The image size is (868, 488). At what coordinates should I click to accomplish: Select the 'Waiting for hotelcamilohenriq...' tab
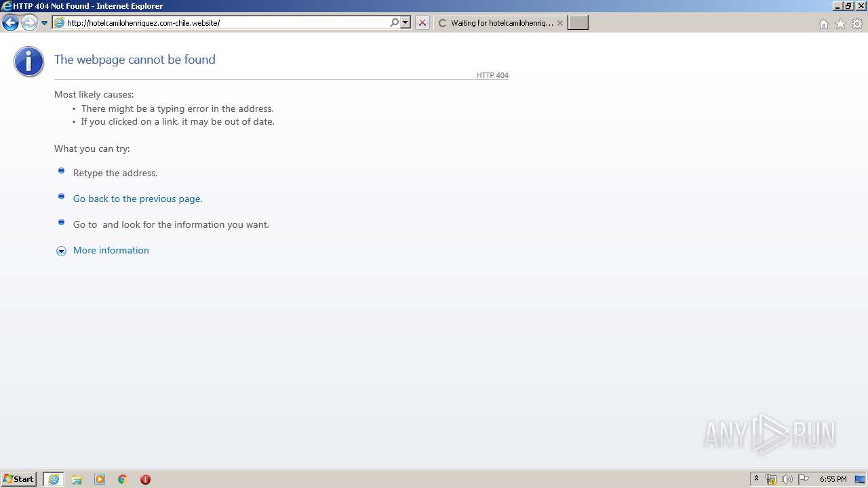[x=500, y=23]
